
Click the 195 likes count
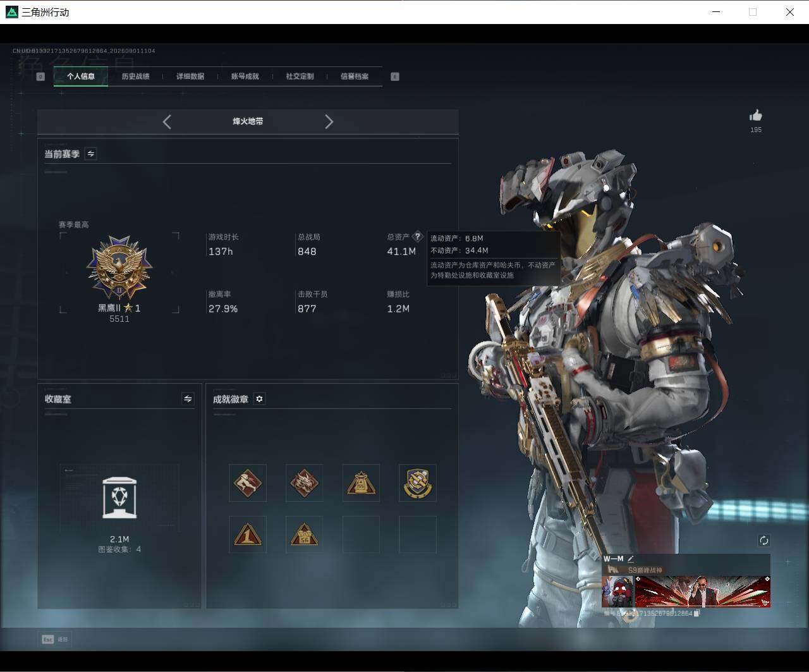[756, 130]
